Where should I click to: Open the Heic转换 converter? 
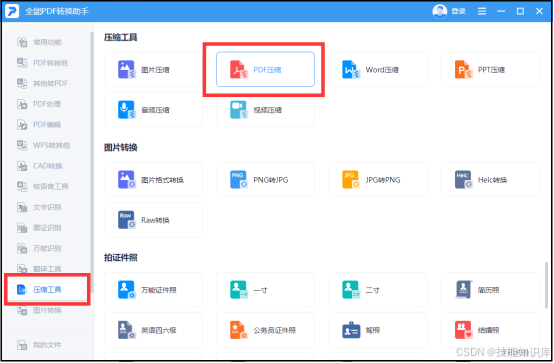coord(490,180)
